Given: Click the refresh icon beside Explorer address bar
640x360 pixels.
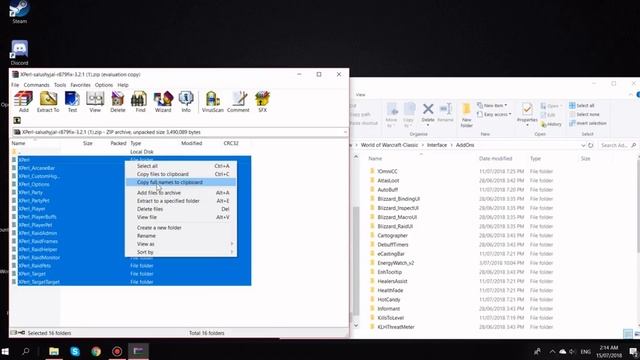Looking at the screenshot, I should coord(591,145).
